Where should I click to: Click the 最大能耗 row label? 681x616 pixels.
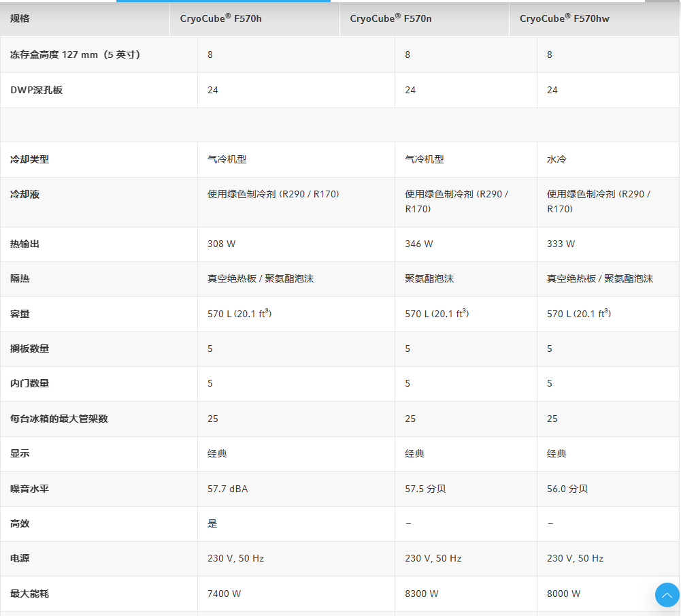click(29, 594)
